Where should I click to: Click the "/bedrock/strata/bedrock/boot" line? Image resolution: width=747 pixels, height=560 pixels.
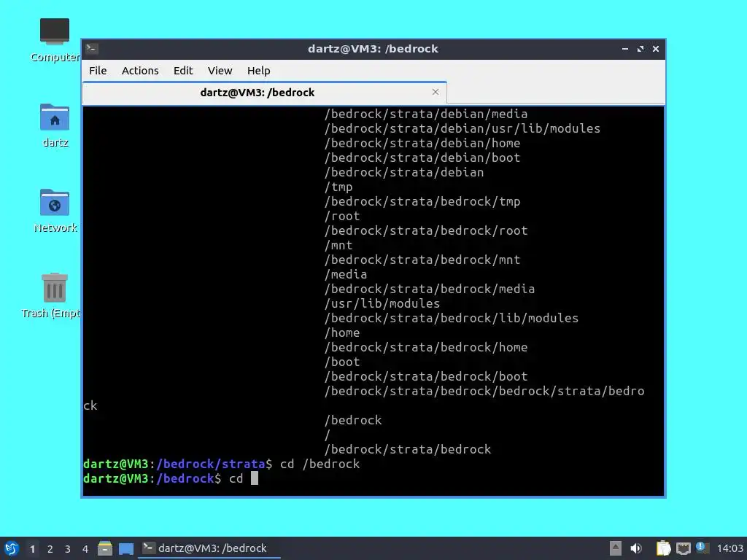[x=426, y=376]
